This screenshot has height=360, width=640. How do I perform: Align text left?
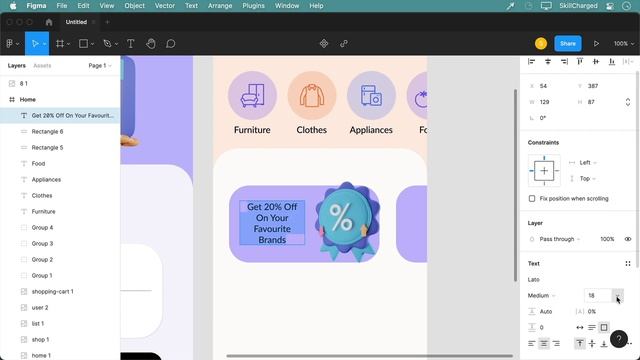pos(531,344)
